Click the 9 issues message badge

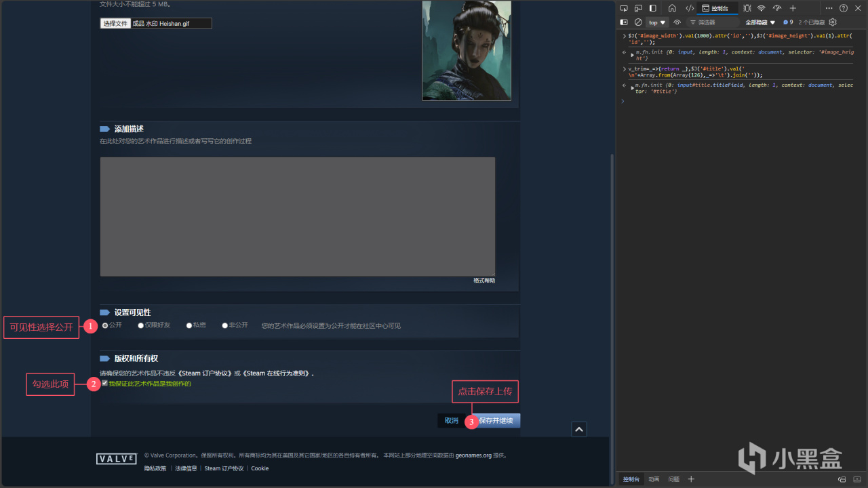tap(788, 22)
